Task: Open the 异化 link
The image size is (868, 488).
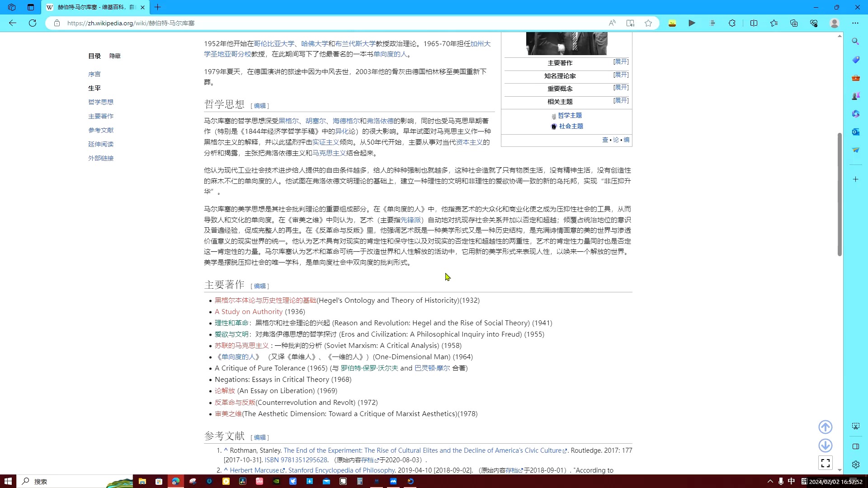Action: 342,131
